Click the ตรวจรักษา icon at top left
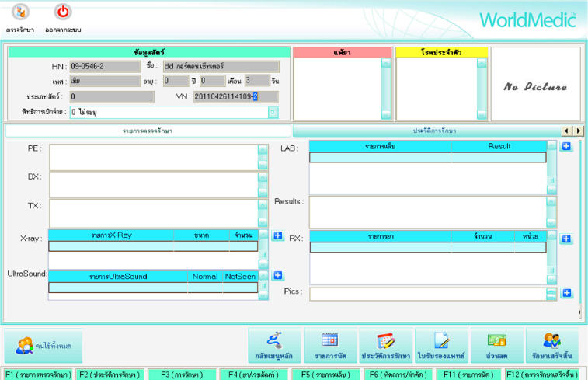The width and height of the screenshot is (588, 380). [20, 13]
